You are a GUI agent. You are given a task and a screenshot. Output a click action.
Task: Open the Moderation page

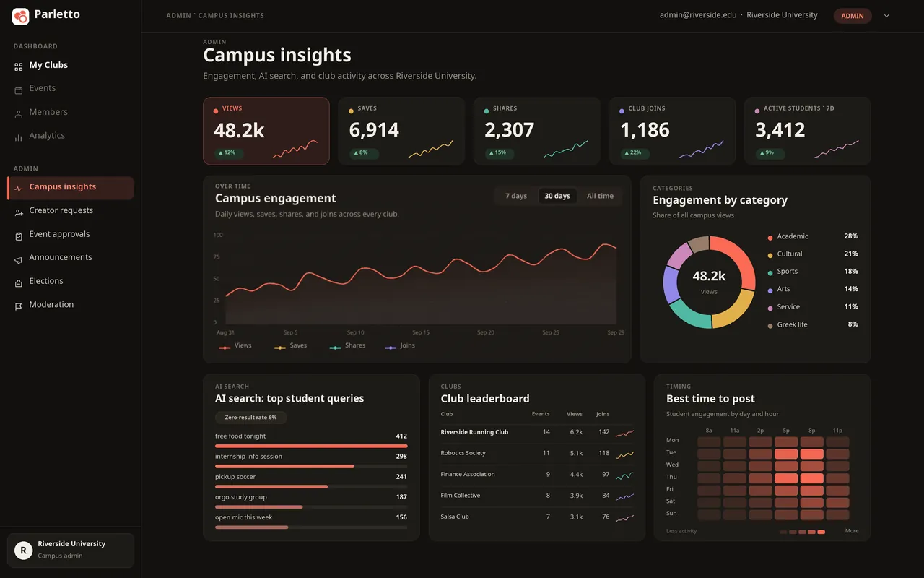(70, 304)
